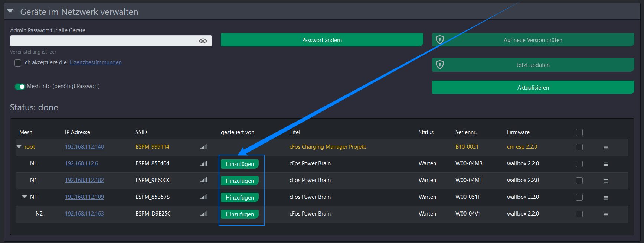Select checkbox for W00-04V1 row
644x243 pixels.
[x=579, y=214]
